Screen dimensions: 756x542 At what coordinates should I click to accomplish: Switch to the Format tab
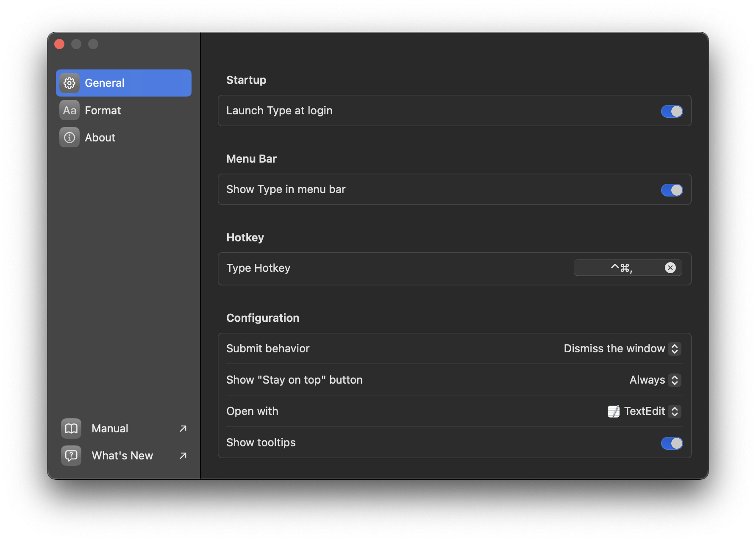(124, 111)
